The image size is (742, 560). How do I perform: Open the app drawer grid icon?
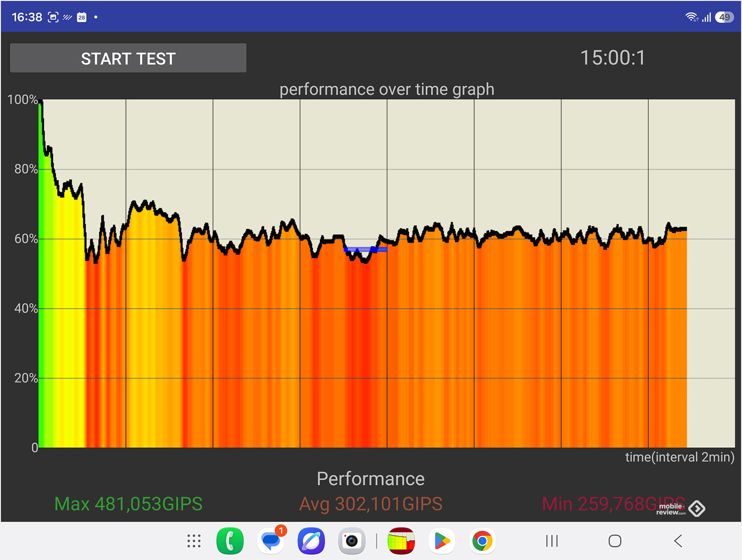click(x=194, y=541)
